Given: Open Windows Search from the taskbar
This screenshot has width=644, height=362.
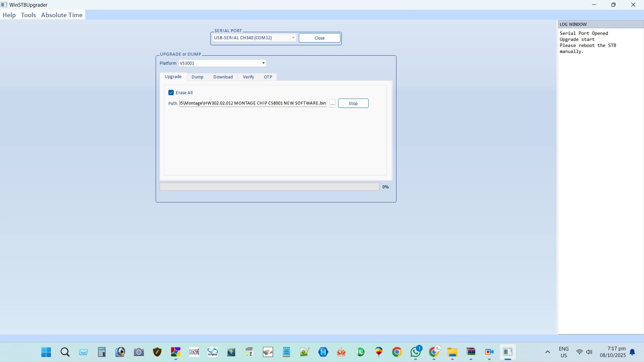Looking at the screenshot, I should [65, 352].
